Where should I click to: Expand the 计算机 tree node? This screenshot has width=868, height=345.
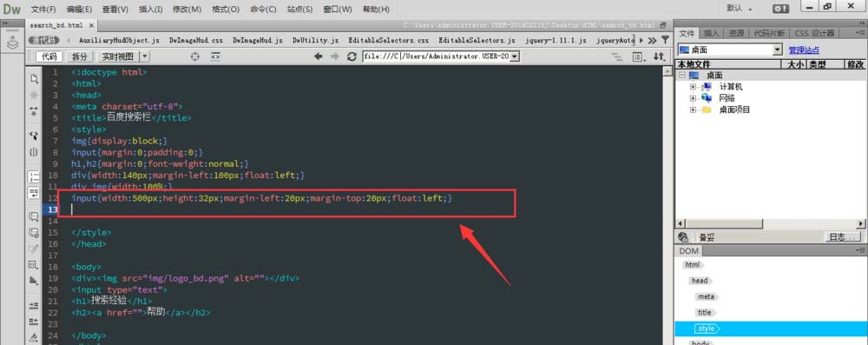click(x=693, y=87)
